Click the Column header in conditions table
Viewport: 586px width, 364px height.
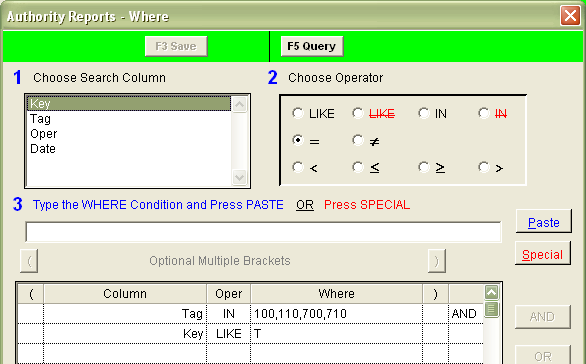click(125, 294)
